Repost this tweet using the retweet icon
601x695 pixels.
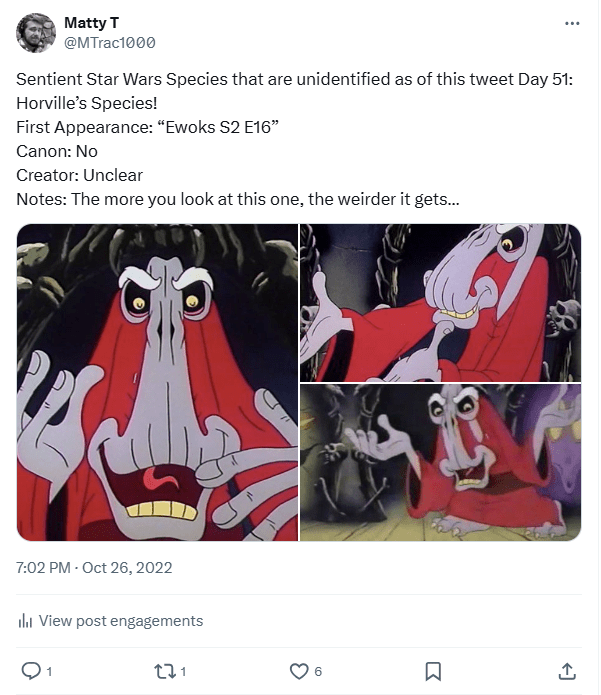point(165,670)
